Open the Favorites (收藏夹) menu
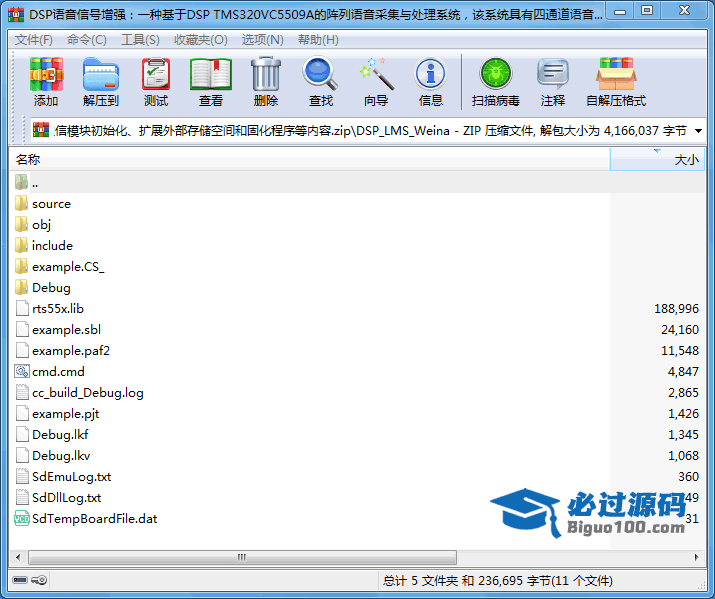The width and height of the screenshot is (715, 599). point(201,40)
